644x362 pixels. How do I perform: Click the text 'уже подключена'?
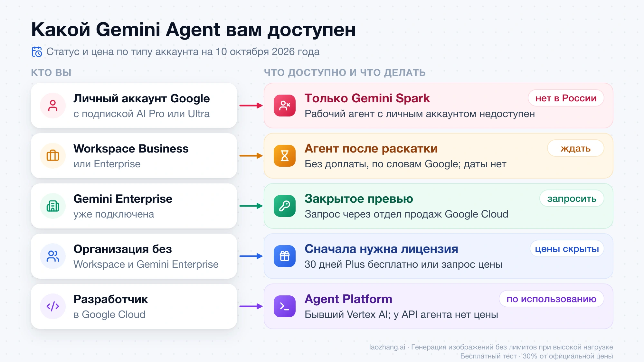coord(114,214)
